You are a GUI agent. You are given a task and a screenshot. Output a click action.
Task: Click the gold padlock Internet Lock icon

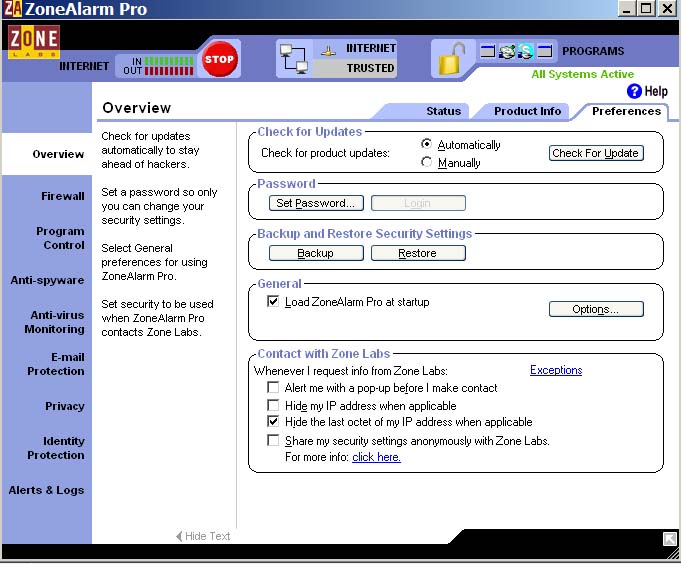pos(451,59)
